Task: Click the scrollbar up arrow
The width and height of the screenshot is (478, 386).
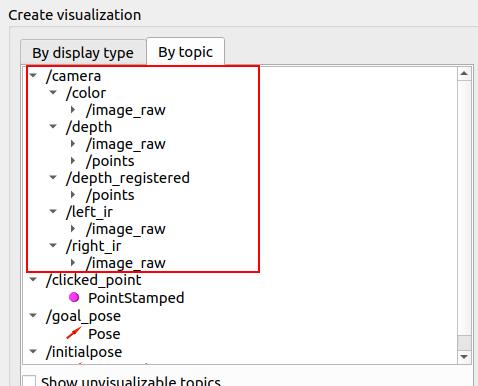Action: tap(464, 73)
